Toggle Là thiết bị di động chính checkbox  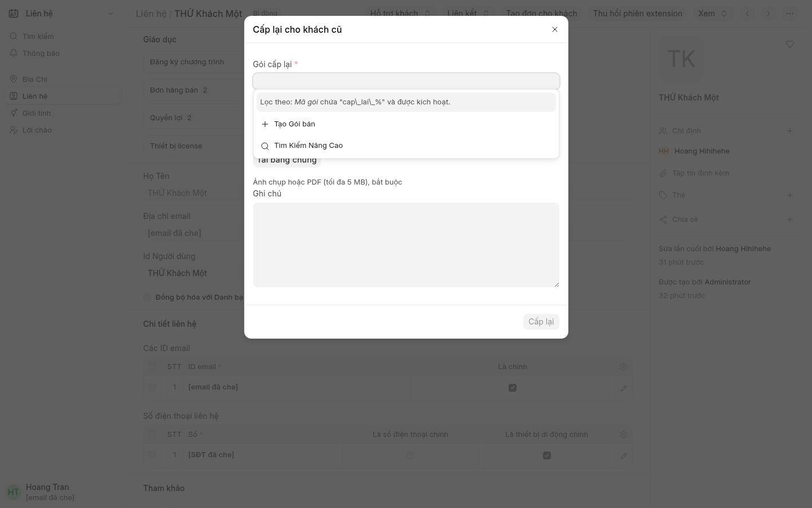point(547,456)
